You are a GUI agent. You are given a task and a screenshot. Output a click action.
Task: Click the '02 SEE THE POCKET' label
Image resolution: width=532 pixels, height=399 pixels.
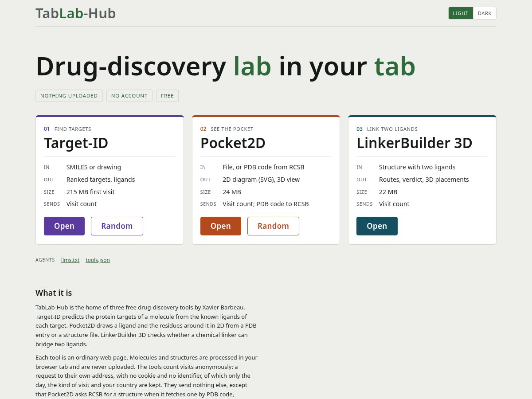(227, 129)
